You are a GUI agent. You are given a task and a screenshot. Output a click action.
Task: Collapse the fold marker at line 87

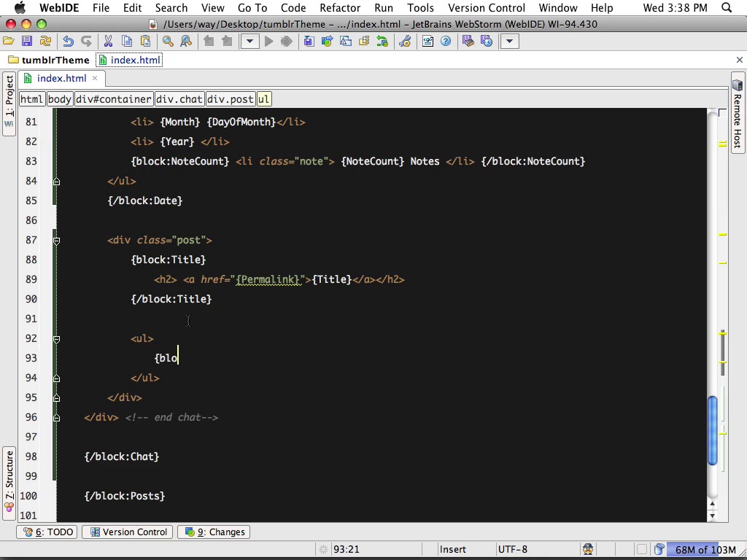(x=56, y=241)
